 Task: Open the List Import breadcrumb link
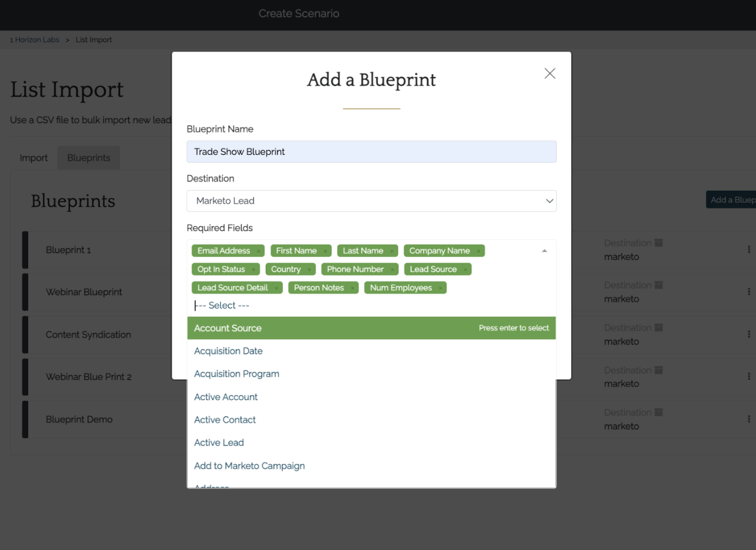[x=94, y=40]
